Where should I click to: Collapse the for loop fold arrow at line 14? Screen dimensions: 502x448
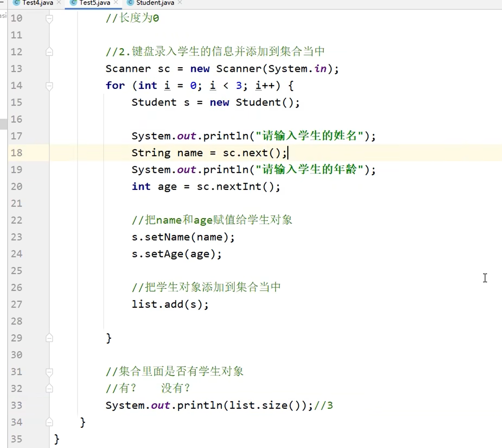coord(49,85)
